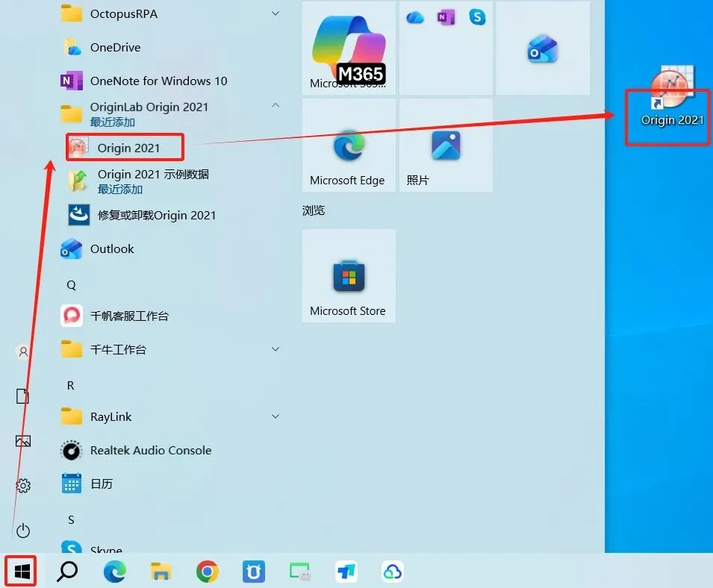
Task: Click Skype icon in tile group
Action: pyautogui.click(x=477, y=17)
